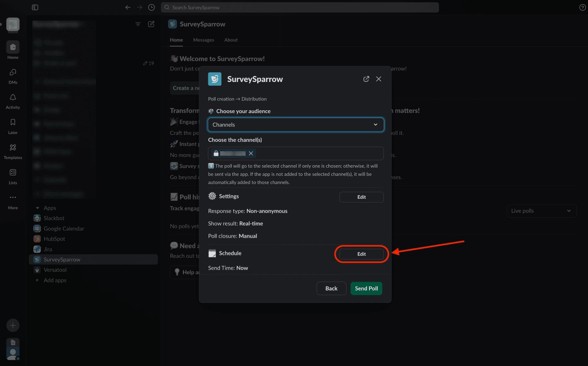588x366 pixels.
Task: Click the Back button in modal
Action: 331,289
